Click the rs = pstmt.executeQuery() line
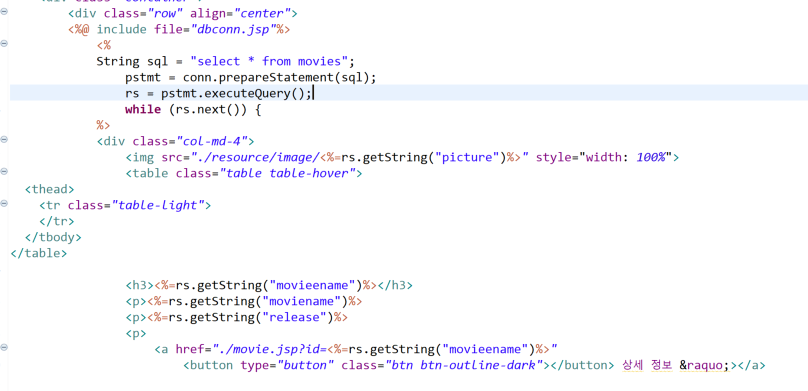808x391 pixels. pyautogui.click(x=218, y=94)
